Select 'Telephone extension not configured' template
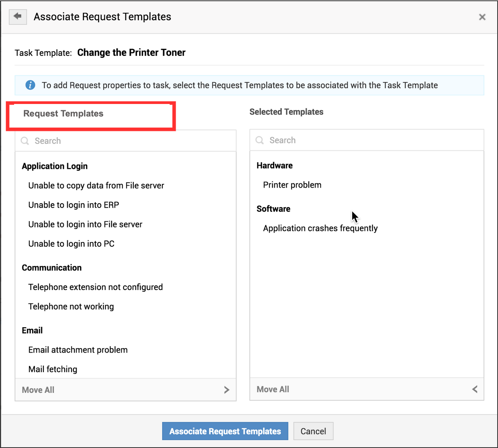This screenshot has width=498, height=448. click(x=95, y=287)
